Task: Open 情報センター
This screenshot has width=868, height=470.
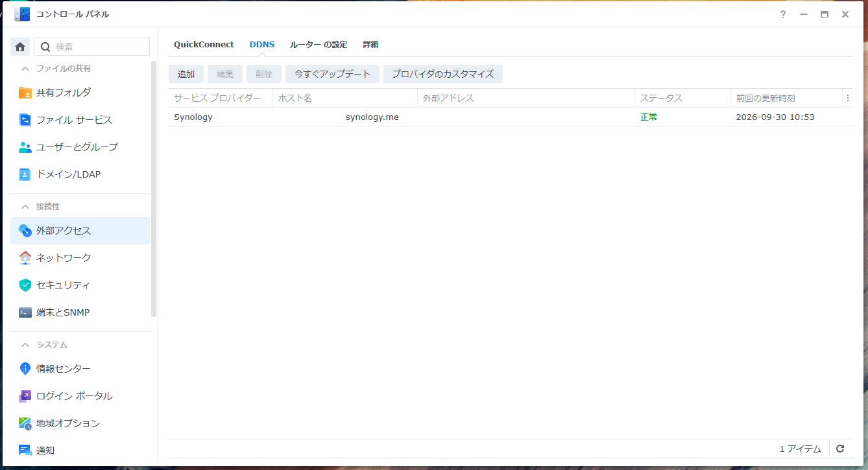Action: pos(80,369)
